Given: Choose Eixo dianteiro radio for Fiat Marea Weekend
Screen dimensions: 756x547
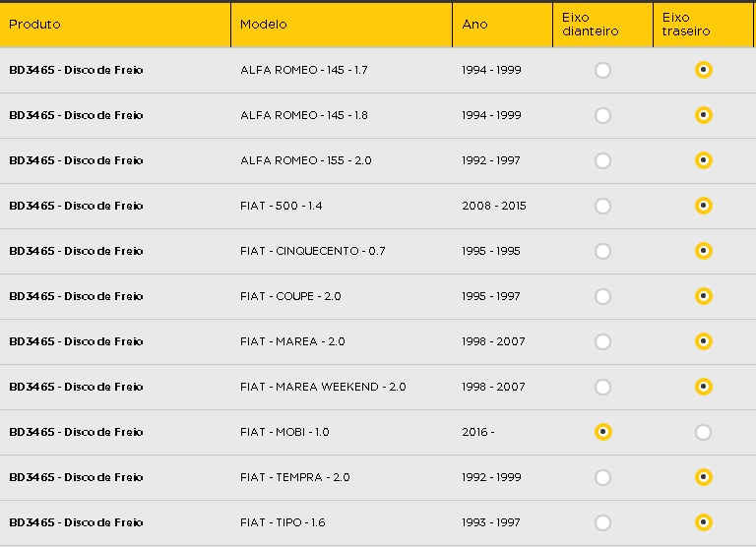Looking at the screenshot, I should (602, 388).
